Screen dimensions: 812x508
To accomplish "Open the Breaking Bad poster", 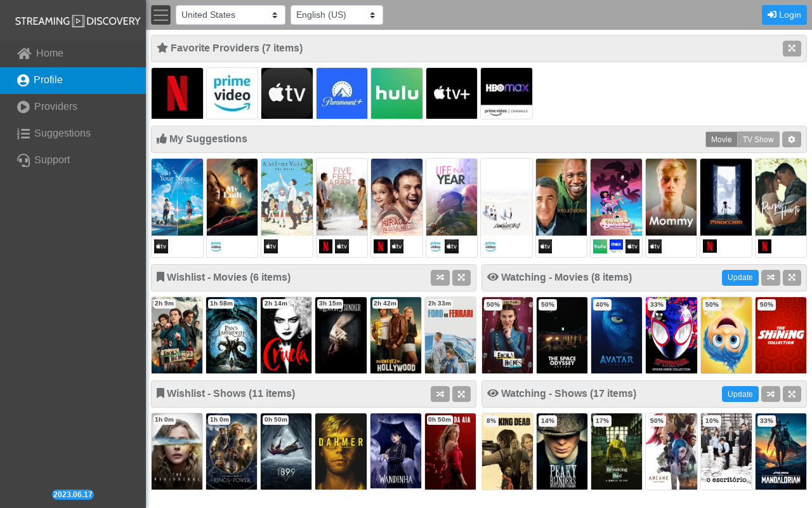I will point(617,451).
